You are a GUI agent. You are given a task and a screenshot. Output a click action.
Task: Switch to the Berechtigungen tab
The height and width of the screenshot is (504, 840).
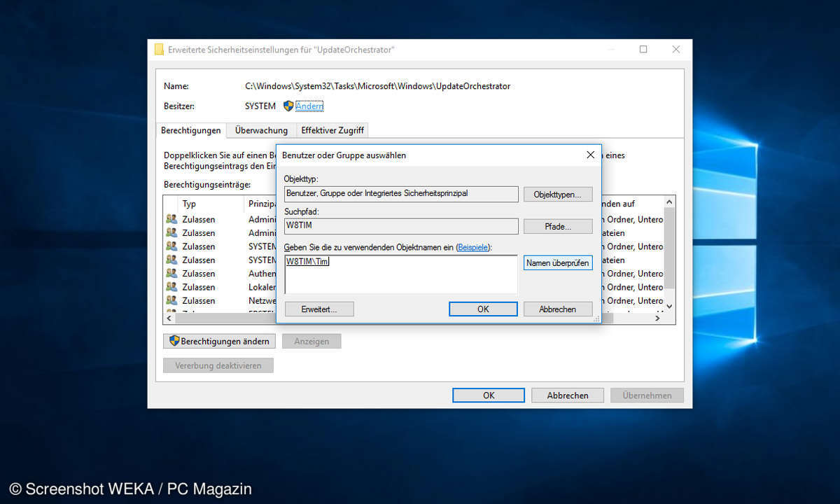coord(191,130)
